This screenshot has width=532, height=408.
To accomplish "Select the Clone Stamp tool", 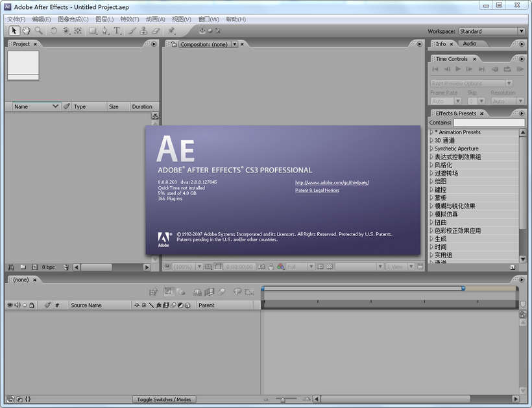I will 143,31.
